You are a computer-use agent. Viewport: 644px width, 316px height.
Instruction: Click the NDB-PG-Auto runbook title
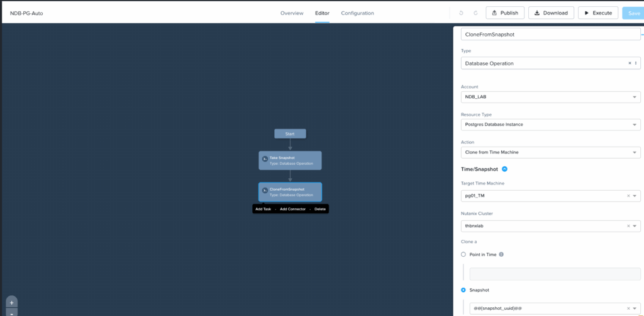[x=26, y=13]
